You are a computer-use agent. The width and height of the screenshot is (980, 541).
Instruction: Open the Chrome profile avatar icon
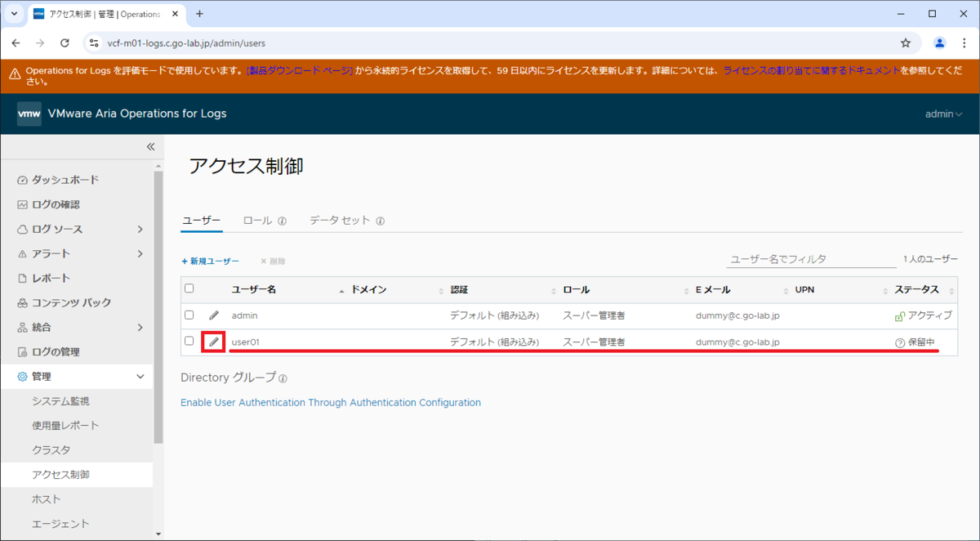click(x=940, y=42)
